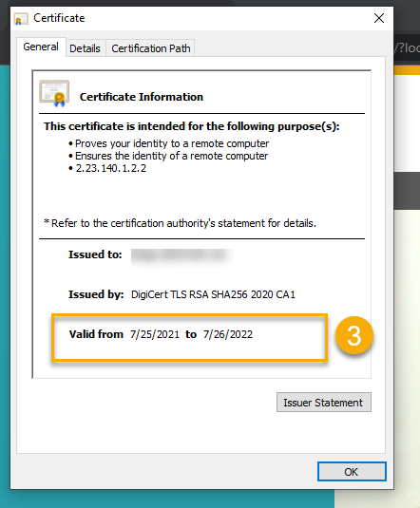Screen dimensions: 420x508
Task: Click the browser address bar behind the dialog
Action: tap(407, 47)
